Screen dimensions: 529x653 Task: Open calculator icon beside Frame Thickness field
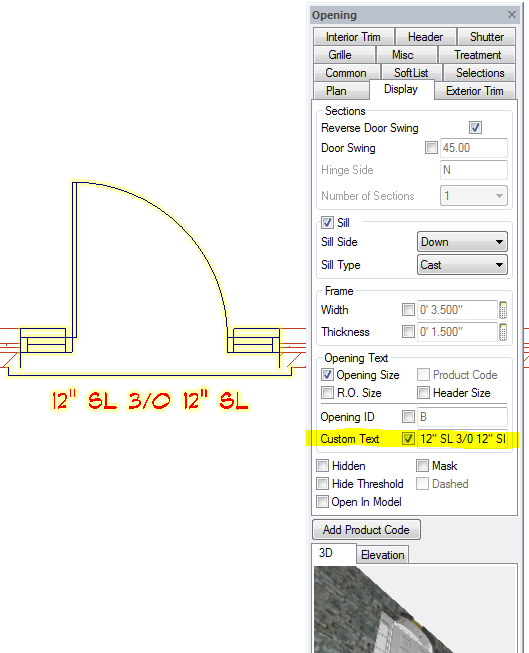point(503,332)
